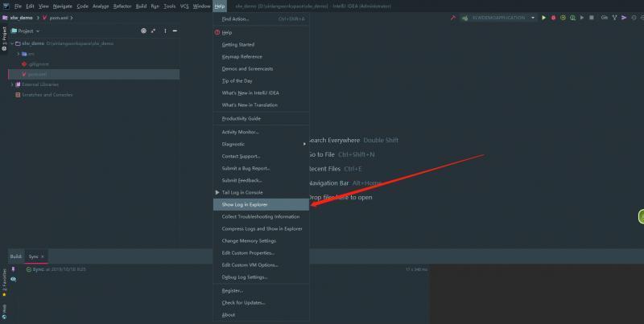
Task: Click the Build hammer icon
Action: click(x=453, y=17)
